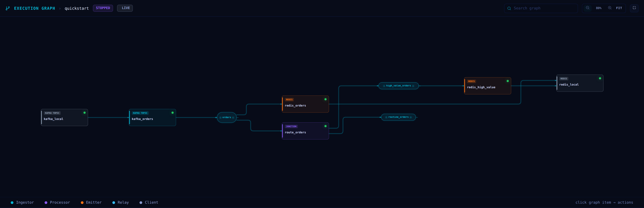Click the zoom out magnifier icon

coord(588,8)
